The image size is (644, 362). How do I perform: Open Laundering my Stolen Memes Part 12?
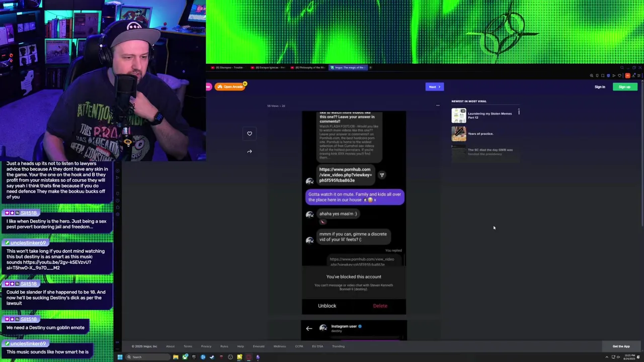pyautogui.click(x=490, y=115)
